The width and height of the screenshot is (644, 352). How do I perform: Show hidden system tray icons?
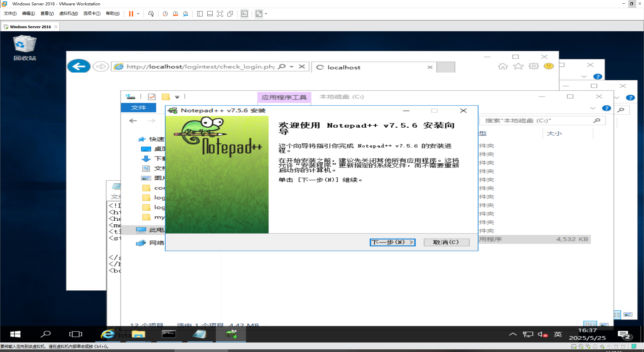(513, 334)
